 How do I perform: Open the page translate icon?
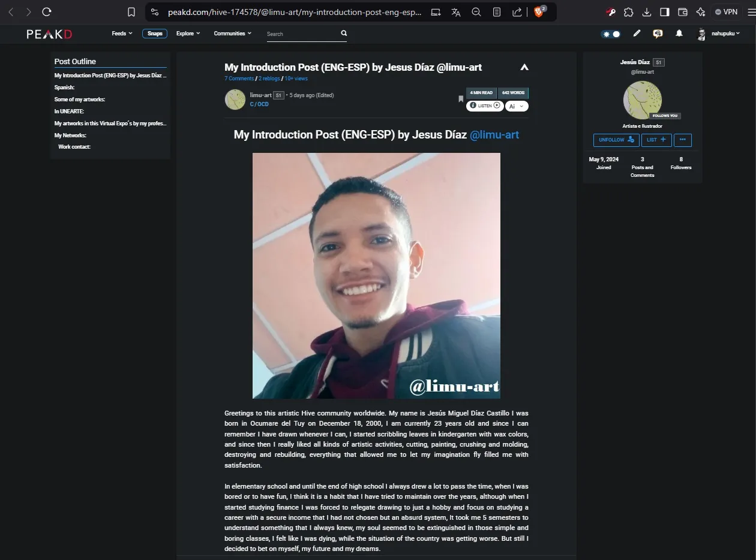[456, 12]
